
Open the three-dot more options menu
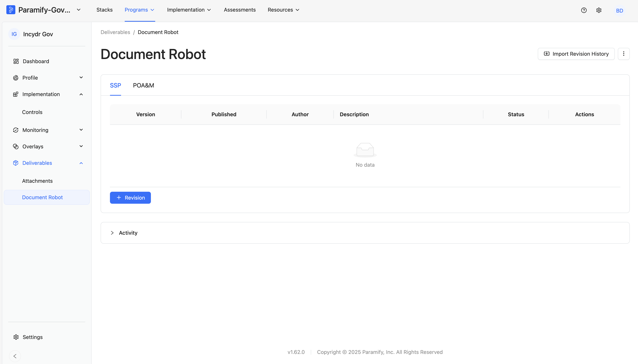623,54
